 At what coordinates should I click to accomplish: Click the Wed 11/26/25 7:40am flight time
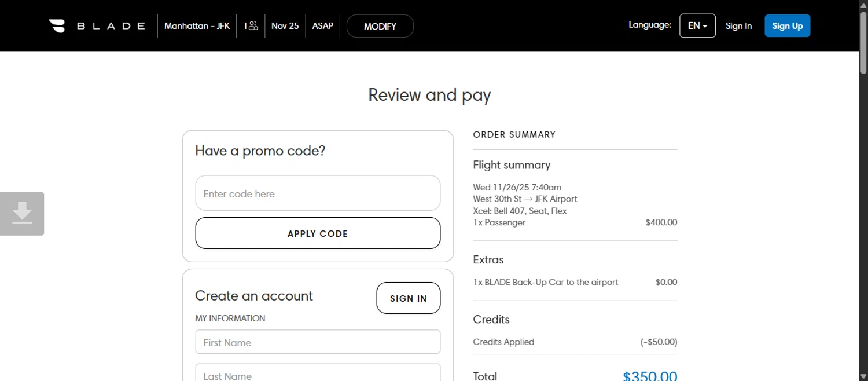click(x=517, y=188)
